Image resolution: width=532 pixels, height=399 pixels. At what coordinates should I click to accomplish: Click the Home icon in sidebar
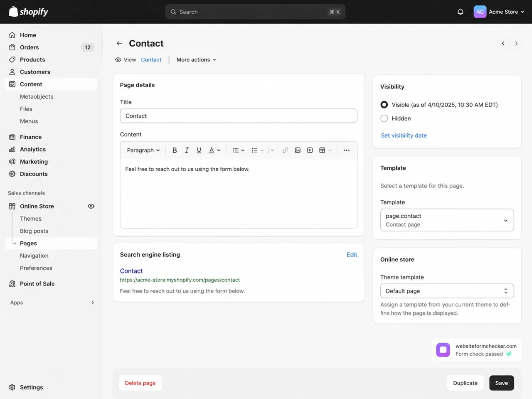(12, 35)
